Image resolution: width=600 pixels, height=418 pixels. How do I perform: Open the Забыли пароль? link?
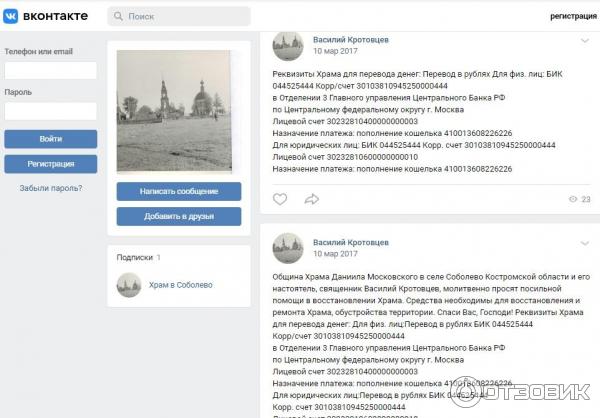pyautogui.click(x=51, y=188)
